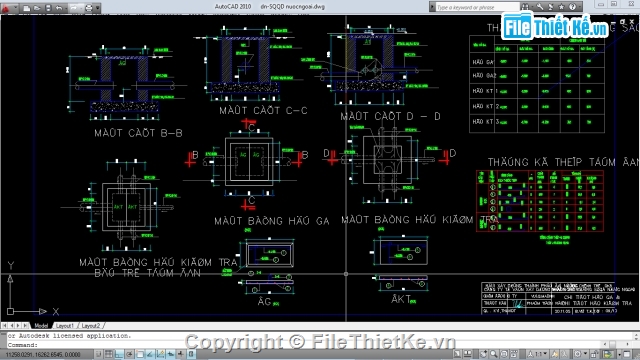Click the Plot printer icon
This screenshot has height=360, width=640.
(x=89, y=7)
